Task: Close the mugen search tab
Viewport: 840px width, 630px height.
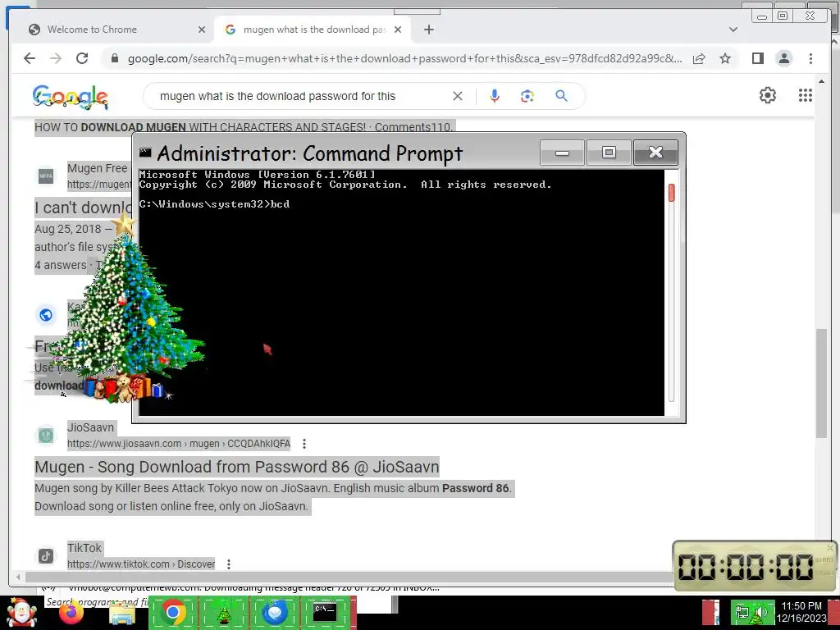Action: (398, 30)
